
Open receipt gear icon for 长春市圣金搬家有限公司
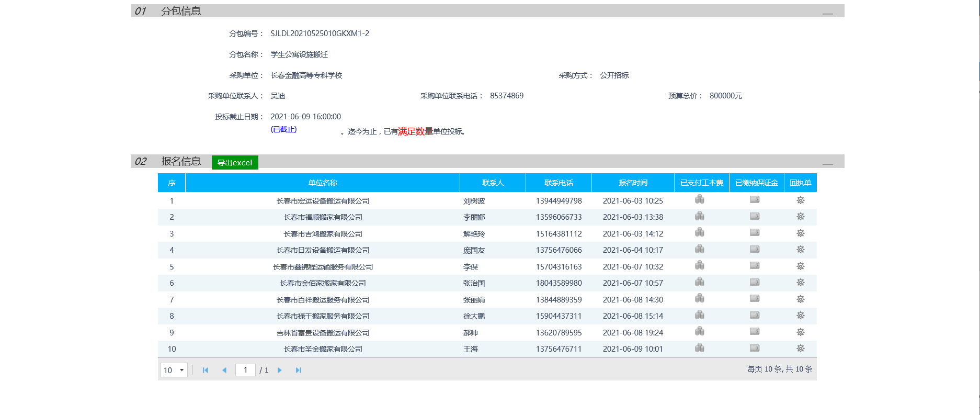(800, 349)
